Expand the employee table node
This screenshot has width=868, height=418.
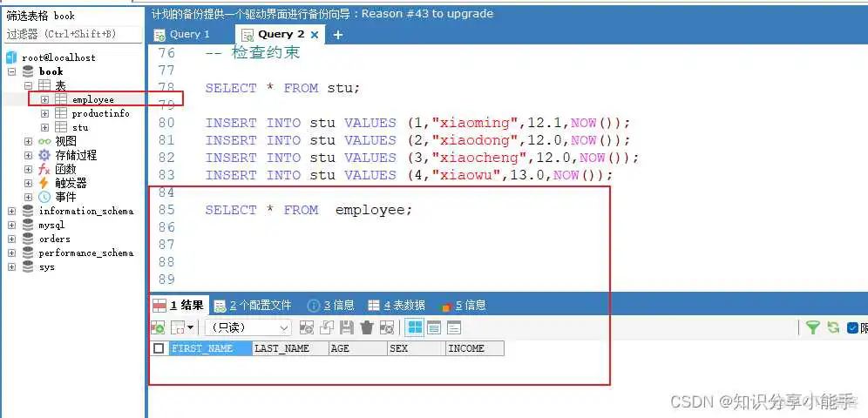point(44,99)
